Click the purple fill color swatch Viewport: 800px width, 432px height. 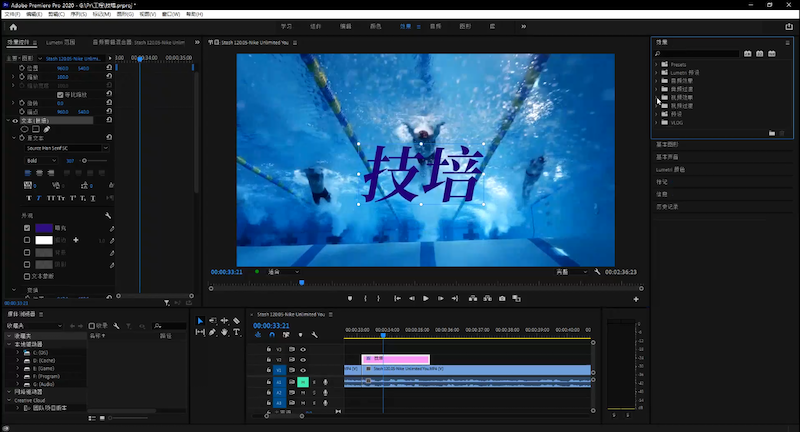pos(44,228)
